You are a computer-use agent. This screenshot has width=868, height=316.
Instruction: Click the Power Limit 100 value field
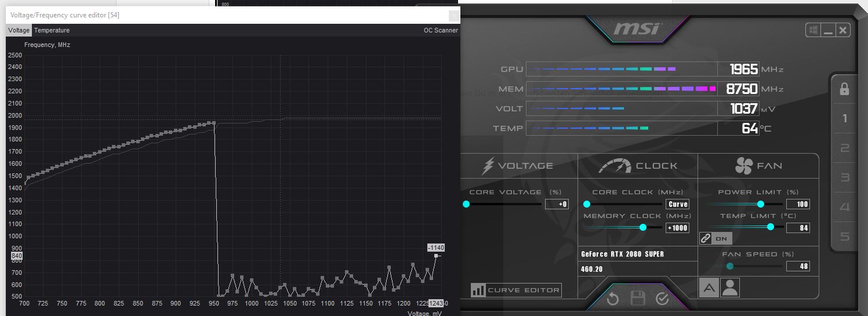point(798,204)
